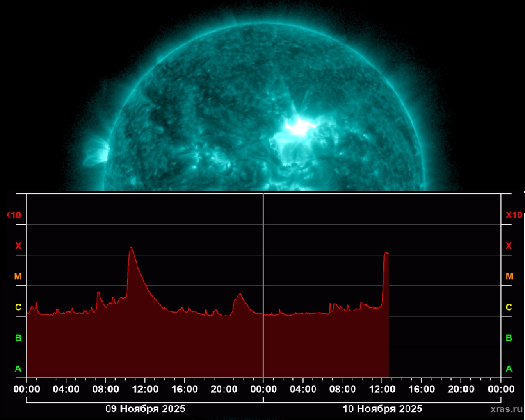Viewport: 525px width, 420px height.
Task: Click the green A label on the right axis
Action: [x=509, y=369]
